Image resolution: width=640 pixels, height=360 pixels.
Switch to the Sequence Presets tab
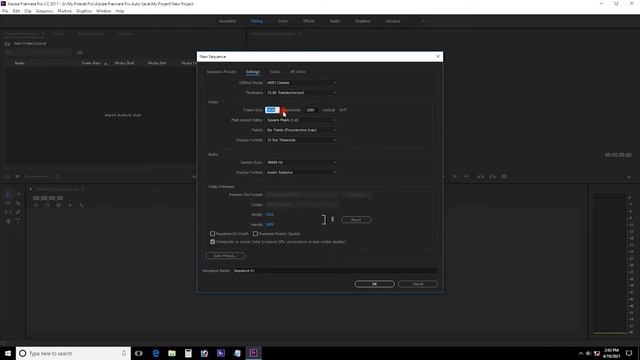(x=221, y=72)
